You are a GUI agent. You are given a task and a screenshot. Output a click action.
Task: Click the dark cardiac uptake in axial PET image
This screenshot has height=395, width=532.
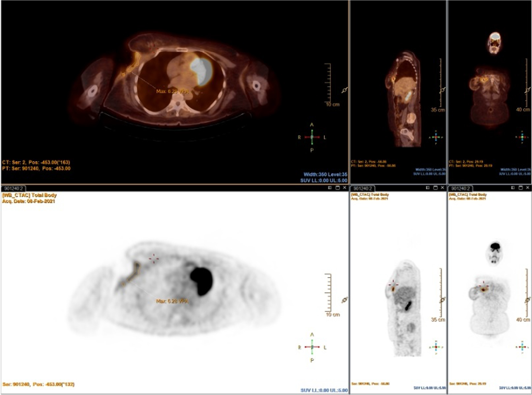coord(201,281)
